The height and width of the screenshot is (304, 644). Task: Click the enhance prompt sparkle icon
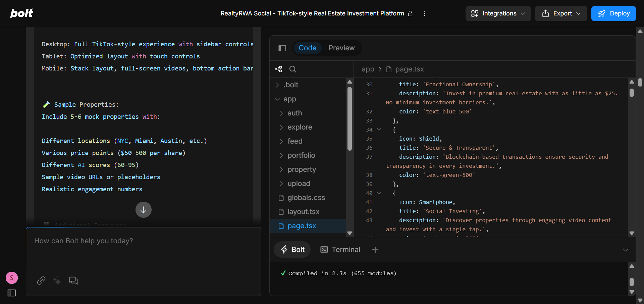[x=57, y=281]
